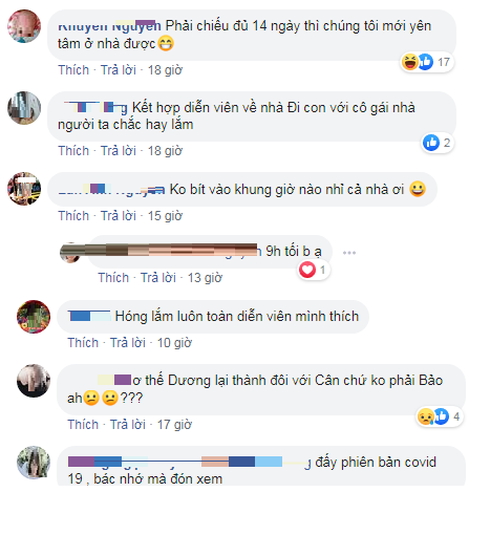Click the 17 giờ timestamp
Image resolution: width=490 pixels, height=535 pixels.
[x=174, y=425]
